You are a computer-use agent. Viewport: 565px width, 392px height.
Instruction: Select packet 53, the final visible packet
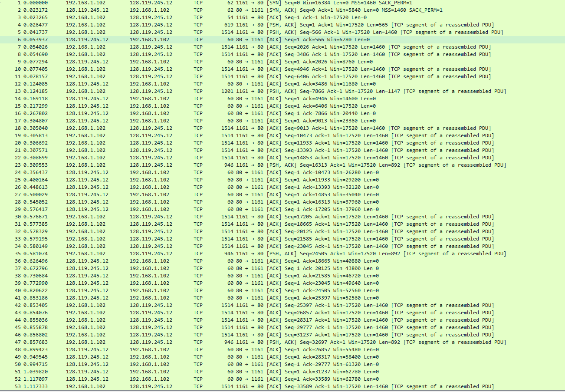pyautogui.click(x=174, y=386)
